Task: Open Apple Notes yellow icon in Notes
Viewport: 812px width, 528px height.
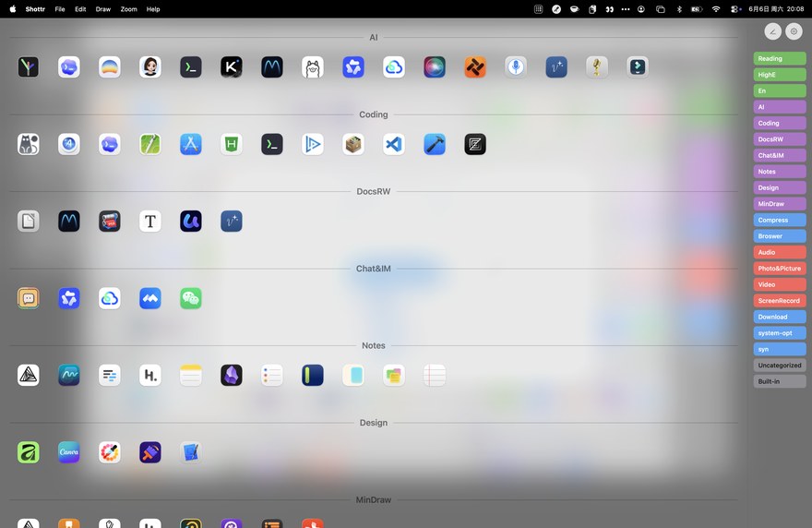Action: click(x=191, y=375)
